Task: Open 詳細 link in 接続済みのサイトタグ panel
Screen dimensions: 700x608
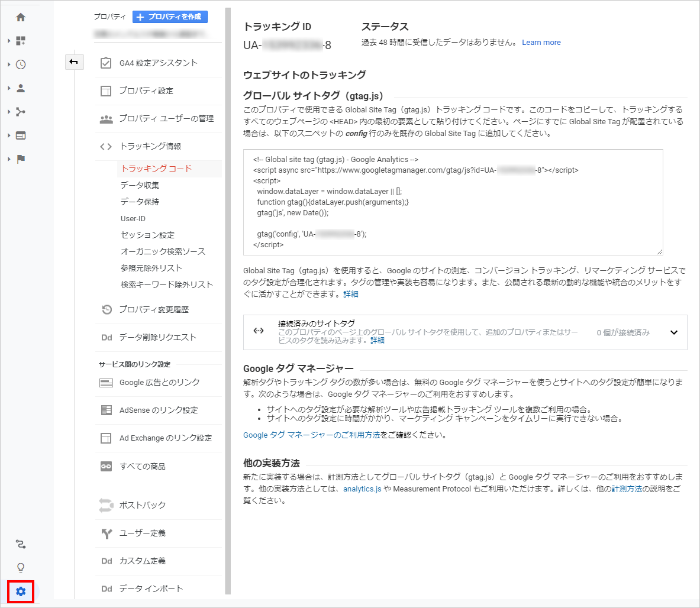Action: coord(378,340)
